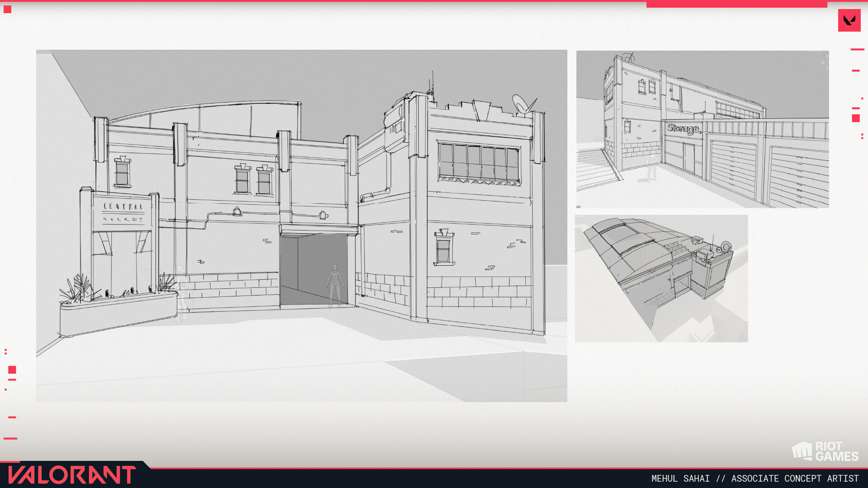Click the RIOT GAMES text label
This screenshot has width=868, height=488.
tap(836, 452)
